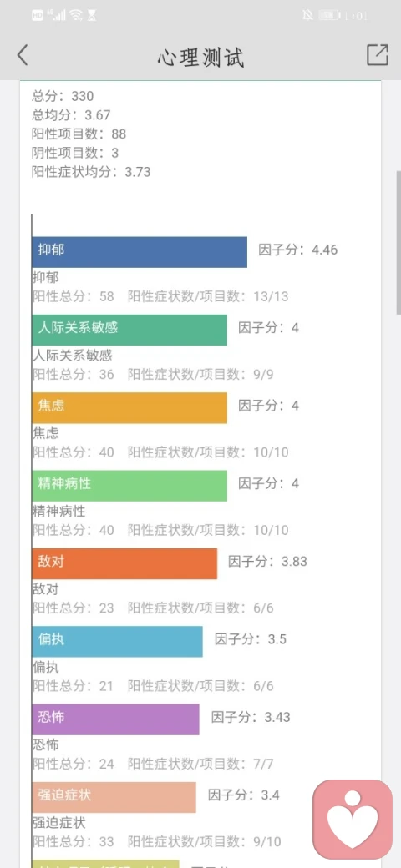Tap the 总分：330 summary line
The image size is (401, 868).
coord(63,96)
